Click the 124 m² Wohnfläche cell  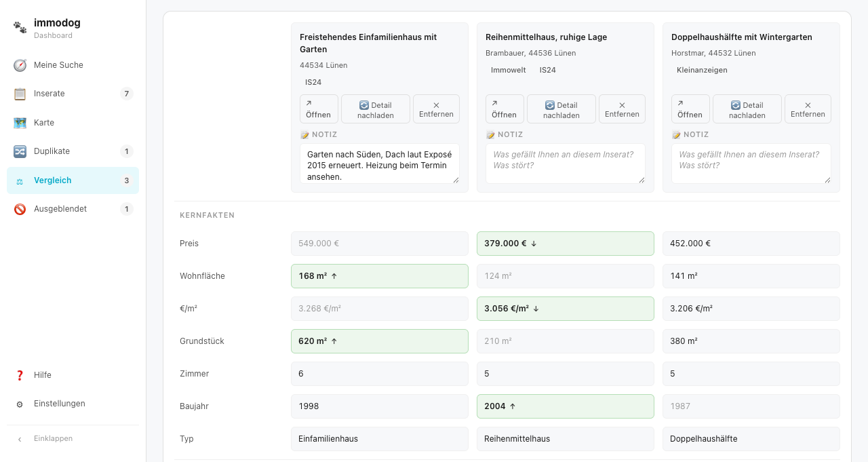tap(566, 276)
